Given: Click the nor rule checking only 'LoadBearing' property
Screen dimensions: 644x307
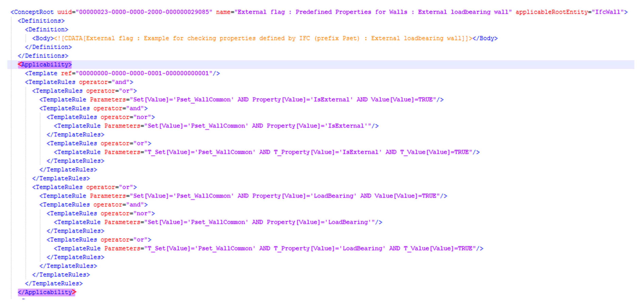Looking at the screenshot, I should point(218,222).
